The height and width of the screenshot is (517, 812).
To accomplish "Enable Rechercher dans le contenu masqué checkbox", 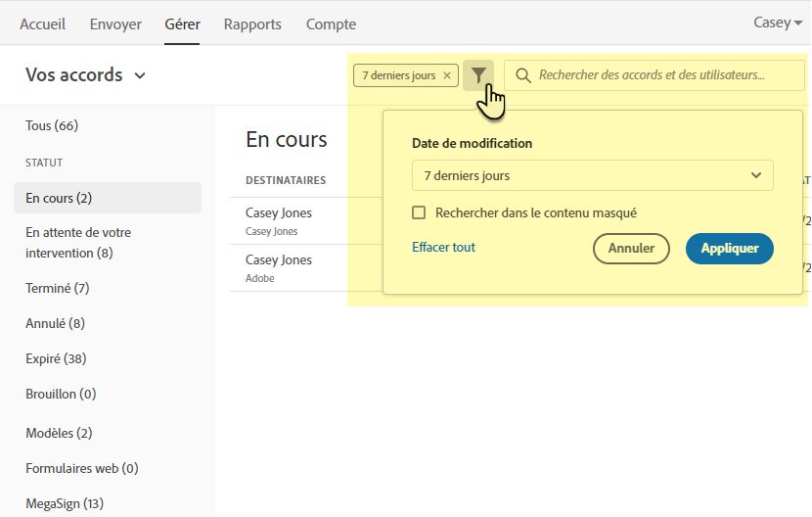I will pyautogui.click(x=419, y=212).
